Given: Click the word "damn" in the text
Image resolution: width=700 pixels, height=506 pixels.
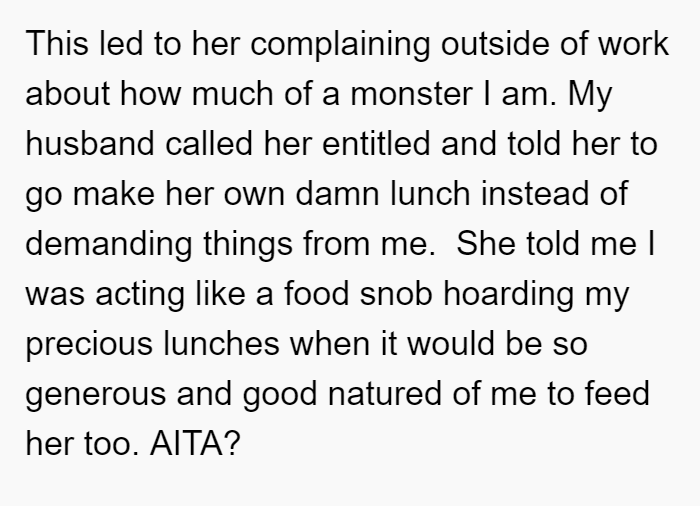Looking at the screenshot, I should [x=337, y=194].
